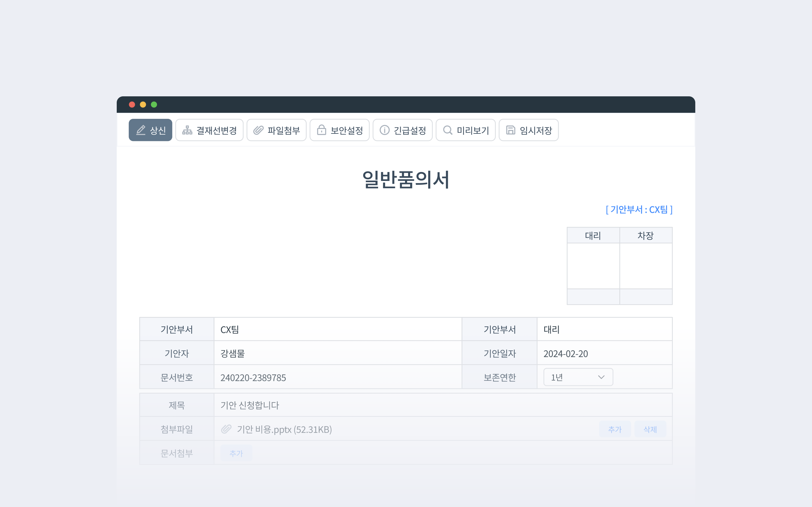Click the pencil icon on 상신 button
812x507 pixels.
pos(141,130)
